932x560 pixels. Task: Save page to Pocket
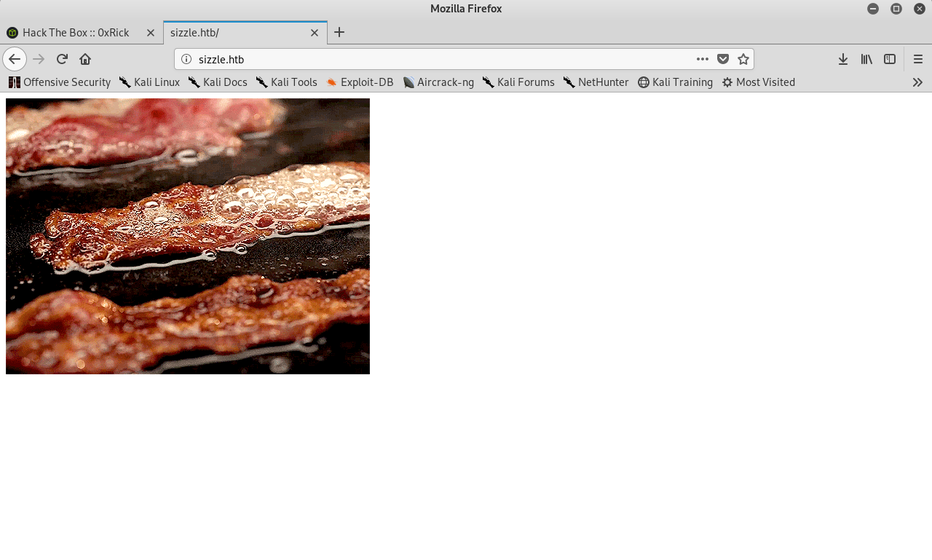point(723,59)
